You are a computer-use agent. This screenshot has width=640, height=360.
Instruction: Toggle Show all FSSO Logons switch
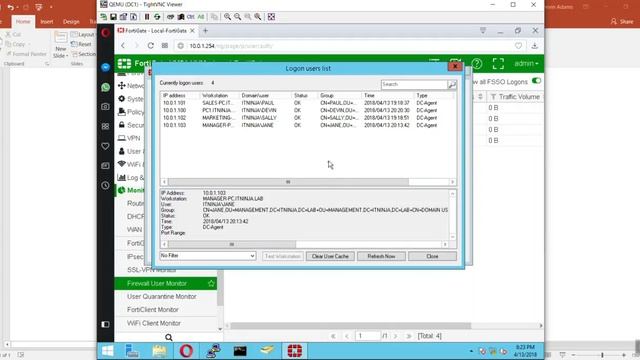tap(536, 81)
